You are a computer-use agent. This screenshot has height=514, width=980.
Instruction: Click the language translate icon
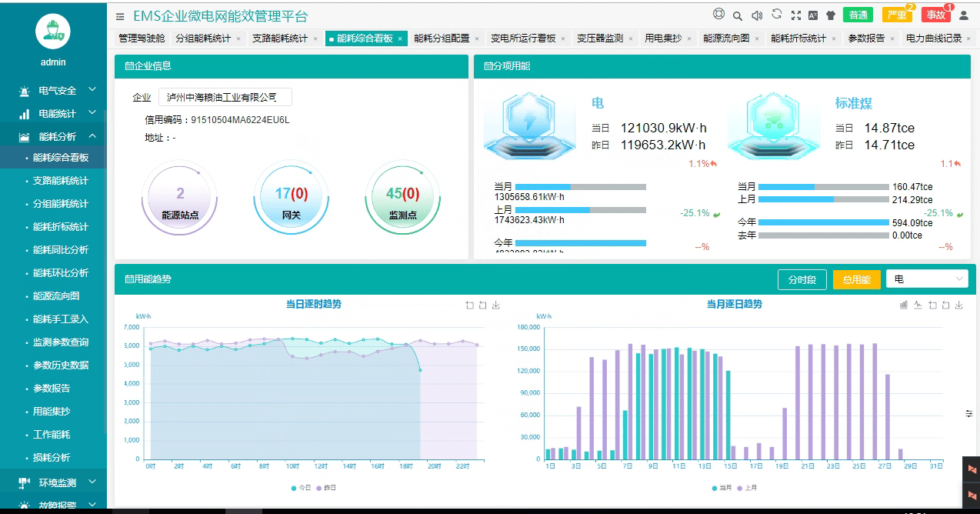(813, 15)
